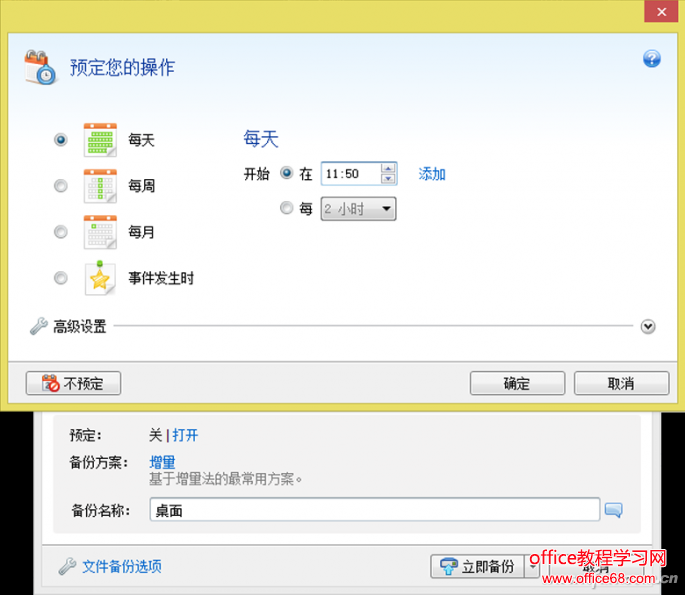Image resolution: width=685 pixels, height=595 pixels.
Task: Choose the 在 start-at-time radio button
Action: pos(287,173)
